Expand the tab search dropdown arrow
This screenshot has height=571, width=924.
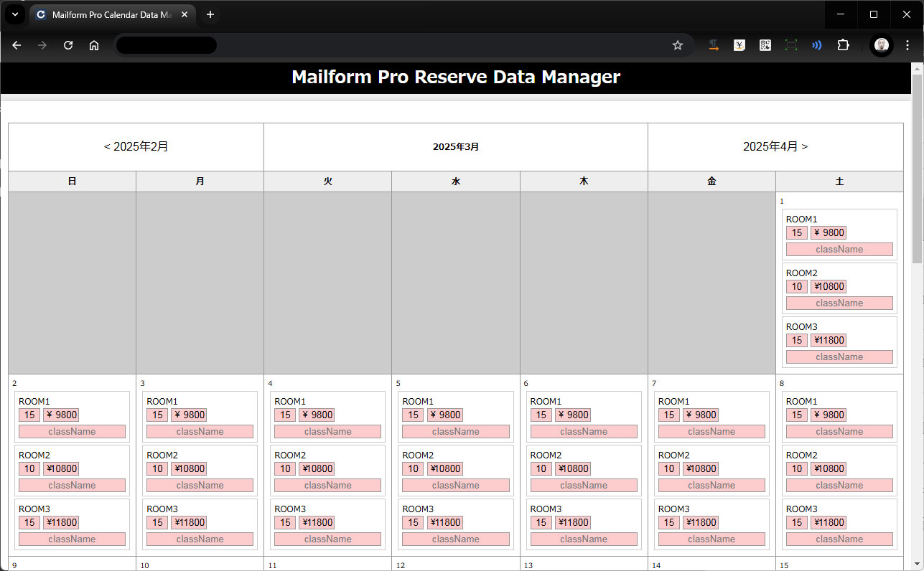[14, 14]
